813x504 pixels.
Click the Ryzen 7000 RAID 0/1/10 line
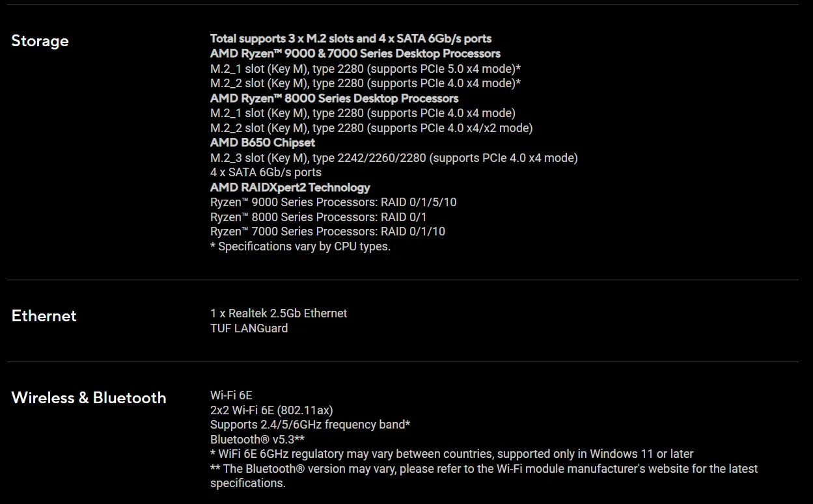[x=327, y=232]
